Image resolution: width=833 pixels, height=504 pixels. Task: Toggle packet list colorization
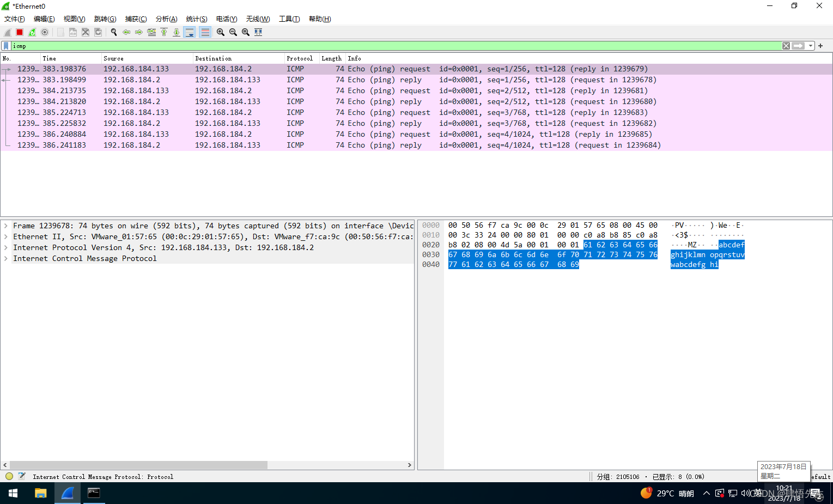[x=205, y=32]
